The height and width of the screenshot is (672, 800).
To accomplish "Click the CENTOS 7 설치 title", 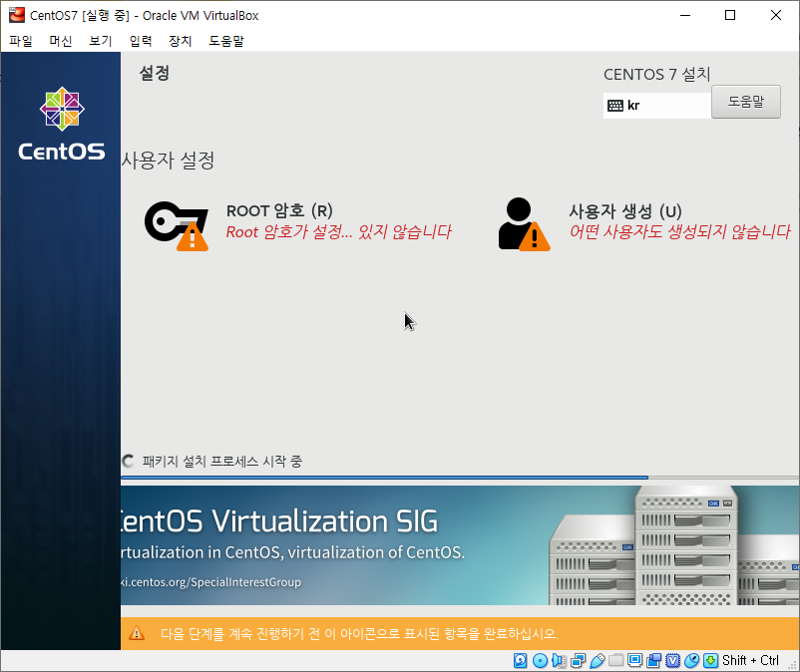I will point(657,75).
